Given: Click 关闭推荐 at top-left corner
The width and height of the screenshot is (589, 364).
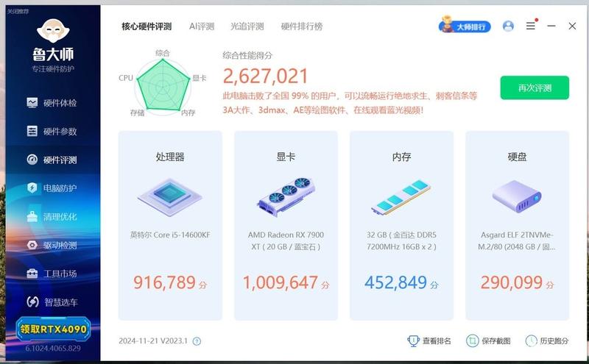Looking at the screenshot, I should (x=18, y=12).
